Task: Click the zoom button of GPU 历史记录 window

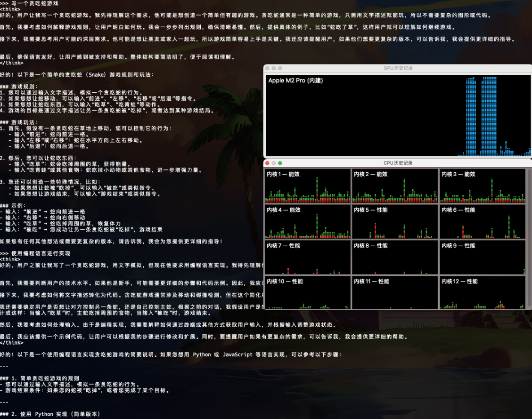Action: point(280,68)
